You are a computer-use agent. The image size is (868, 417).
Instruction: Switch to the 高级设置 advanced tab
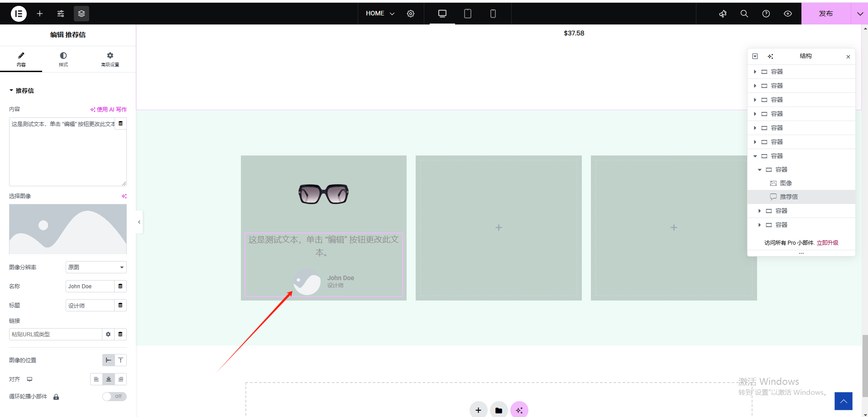pos(110,59)
